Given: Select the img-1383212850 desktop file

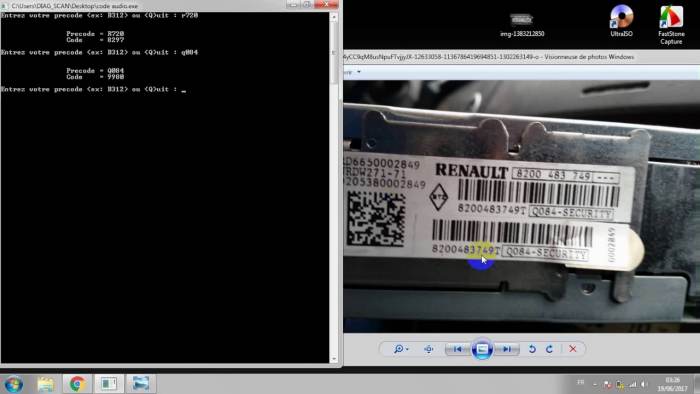Looking at the screenshot, I should coord(522,25).
